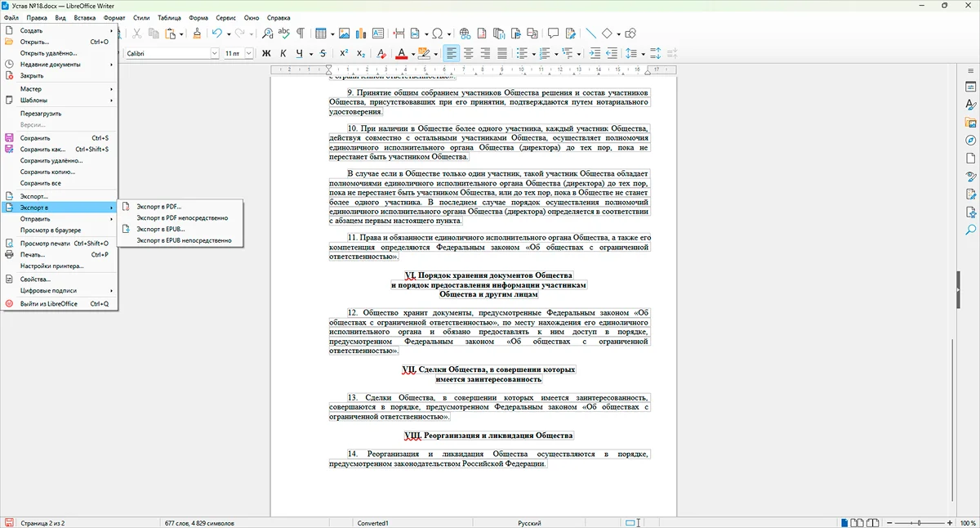Image resolution: width=980 pixels, height=528 pixels.
Task: Open the Недавние документы submenu
Action: coord(60,64)
